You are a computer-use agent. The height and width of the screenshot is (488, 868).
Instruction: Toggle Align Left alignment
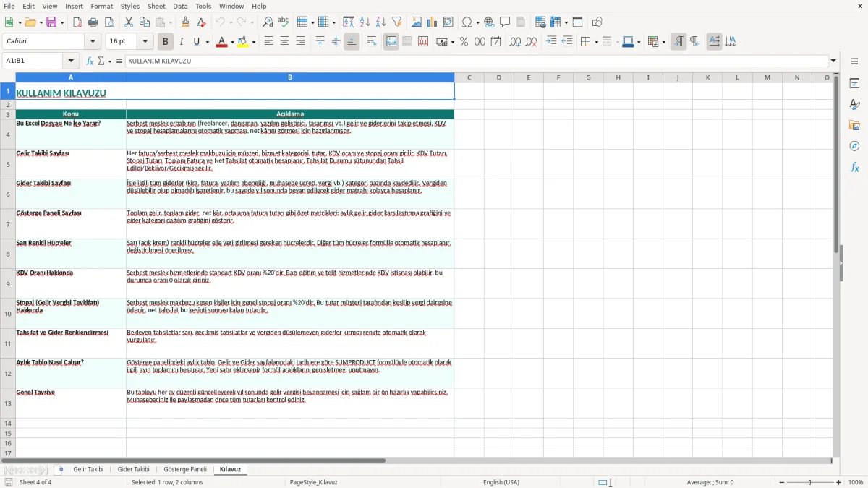268,42
